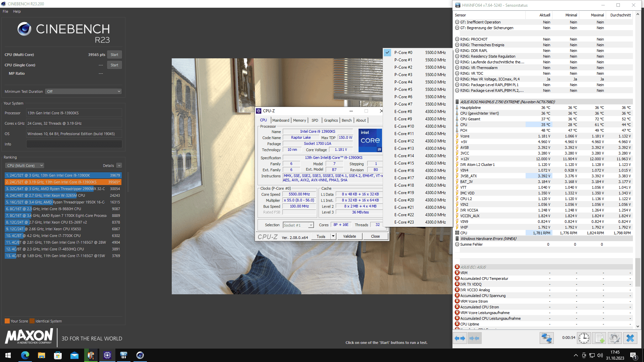
Task: Click VRM sensor error icon
Action: (457, 273)
